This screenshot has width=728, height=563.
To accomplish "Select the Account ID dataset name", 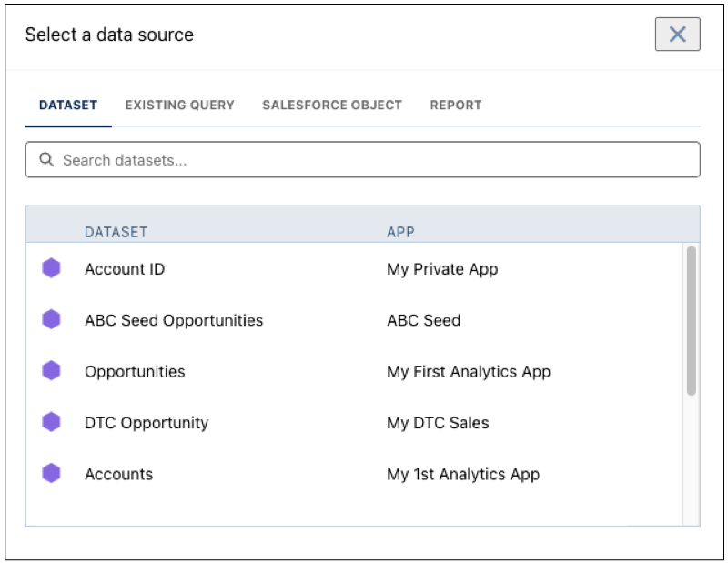I will [125, 269].
